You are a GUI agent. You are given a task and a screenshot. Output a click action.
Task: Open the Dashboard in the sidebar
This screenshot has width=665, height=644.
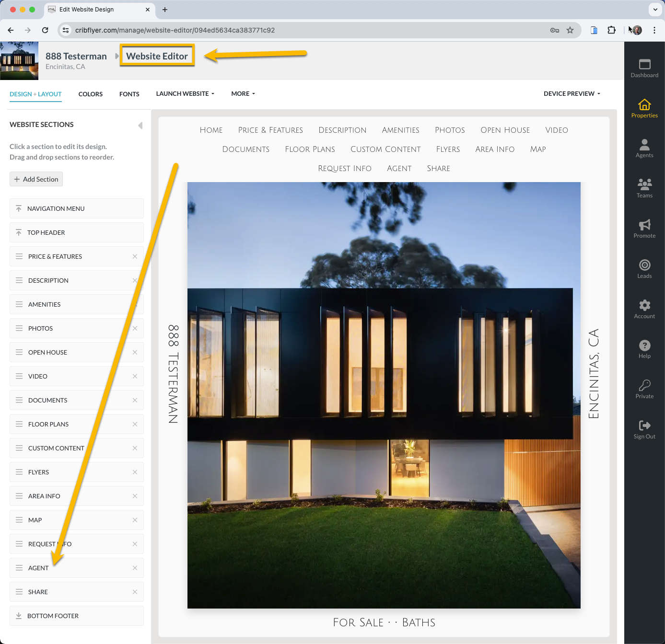coord(644,69)
